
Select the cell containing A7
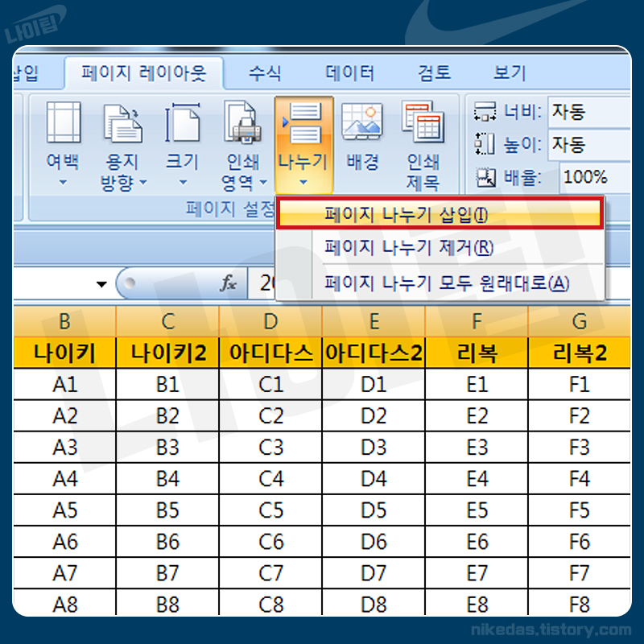tap(64, 573)
